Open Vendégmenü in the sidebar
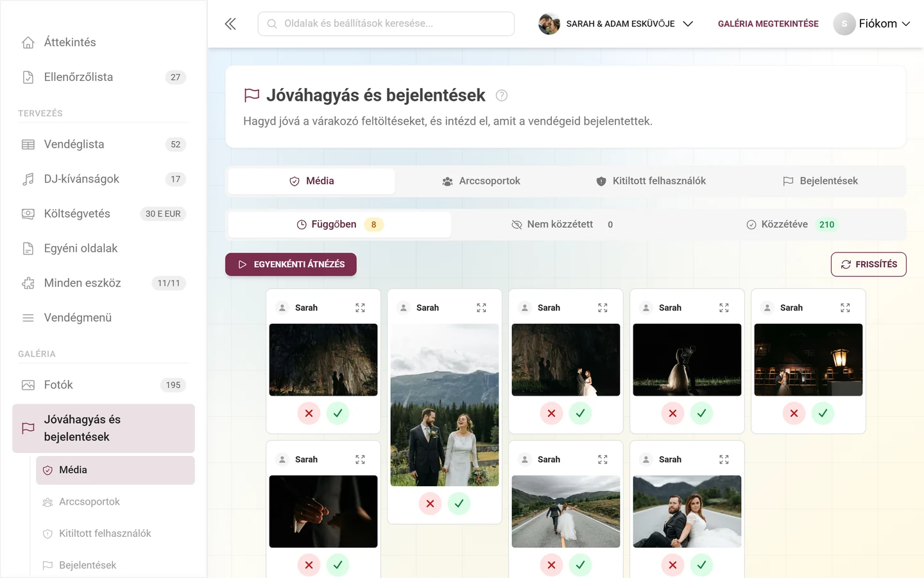The height and width of the screenshot is (578, 924). [x=103, y=318]
